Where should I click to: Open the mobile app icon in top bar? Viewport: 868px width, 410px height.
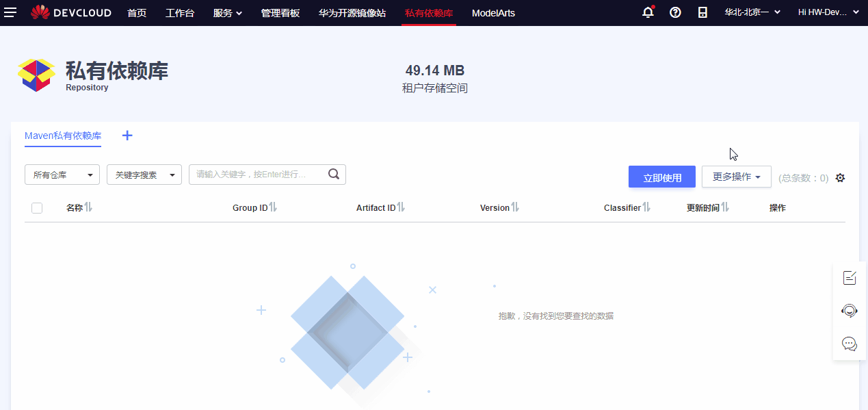pos(702,12)
